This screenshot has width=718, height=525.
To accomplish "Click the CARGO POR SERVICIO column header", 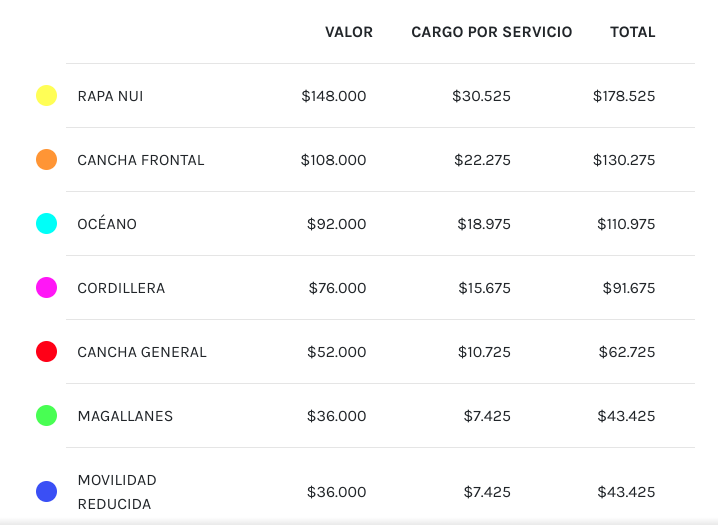I will tap(491, 32).
